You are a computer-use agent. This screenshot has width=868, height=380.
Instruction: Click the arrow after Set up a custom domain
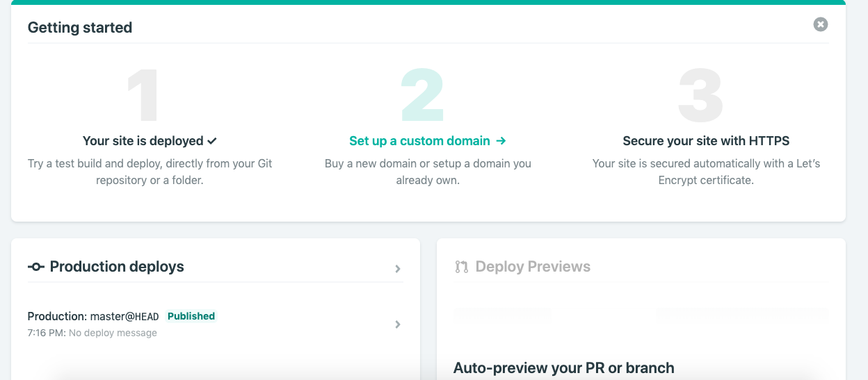click(501, 141)
